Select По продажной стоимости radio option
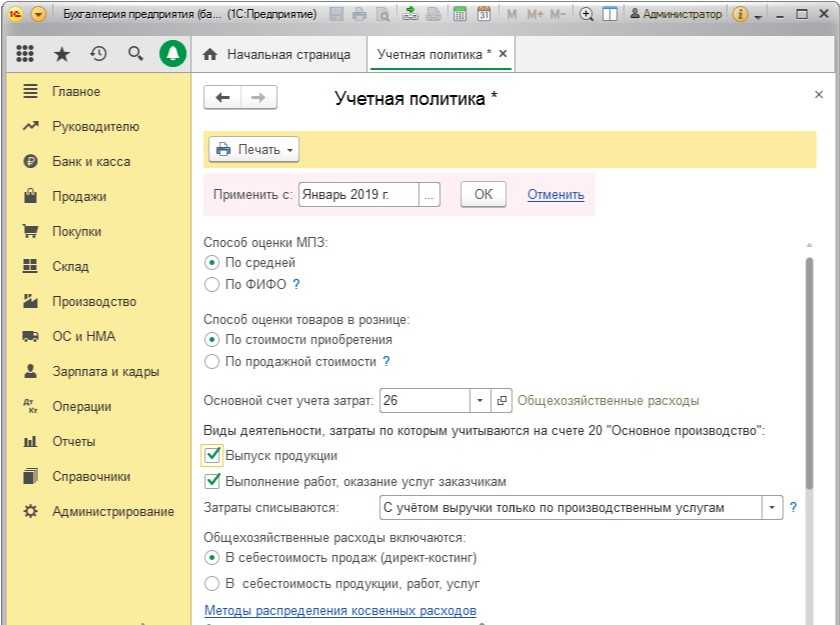 211,361
